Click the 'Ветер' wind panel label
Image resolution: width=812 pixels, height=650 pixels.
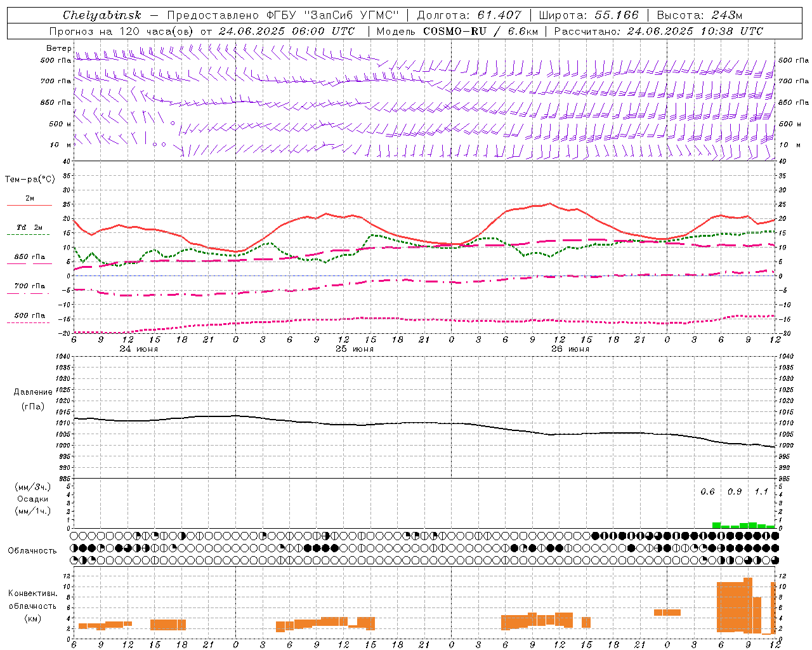[58, 48]
